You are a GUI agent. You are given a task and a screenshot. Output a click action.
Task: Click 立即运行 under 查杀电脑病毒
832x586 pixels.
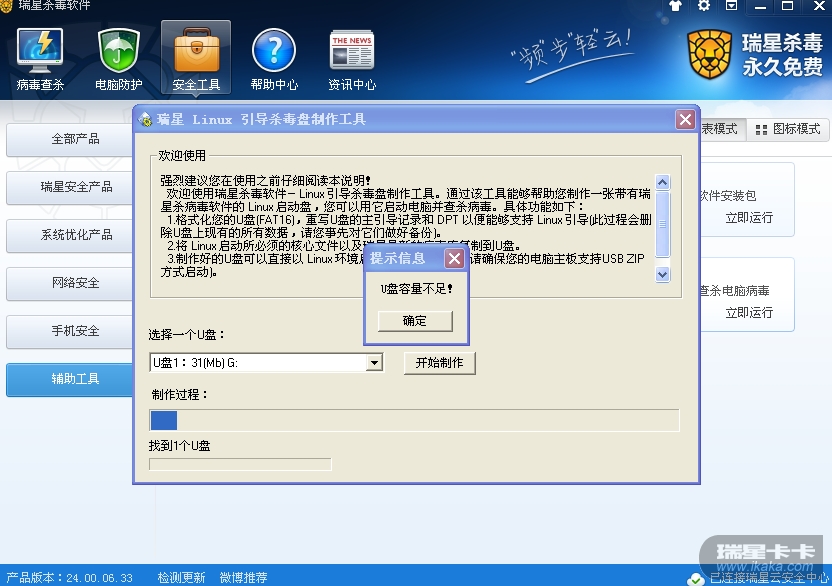749,313
